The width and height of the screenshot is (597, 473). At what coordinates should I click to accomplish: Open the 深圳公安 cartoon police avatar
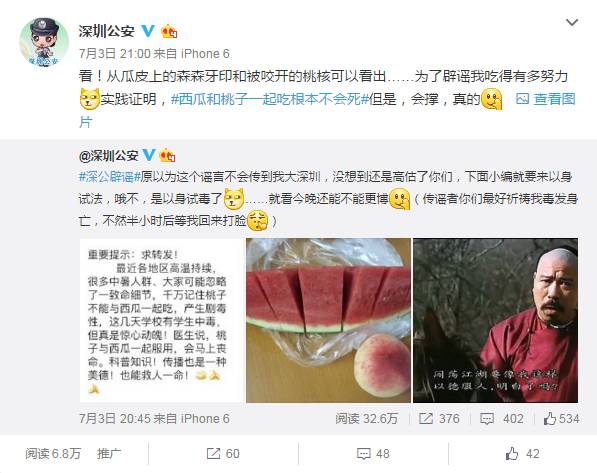(44, 42)
